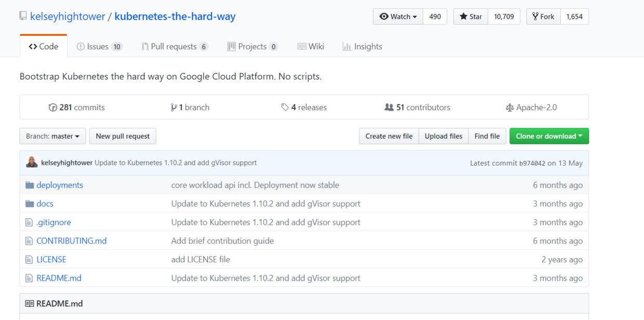Open the README.md file link
Viewport: 644px width, 320px height.
[x=59, y=278]
